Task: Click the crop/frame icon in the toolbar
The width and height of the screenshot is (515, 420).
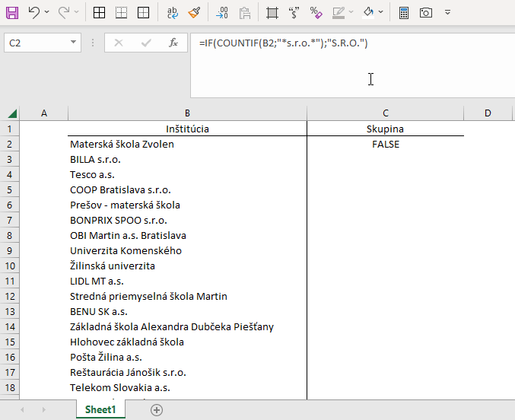Action: point(272,13)
